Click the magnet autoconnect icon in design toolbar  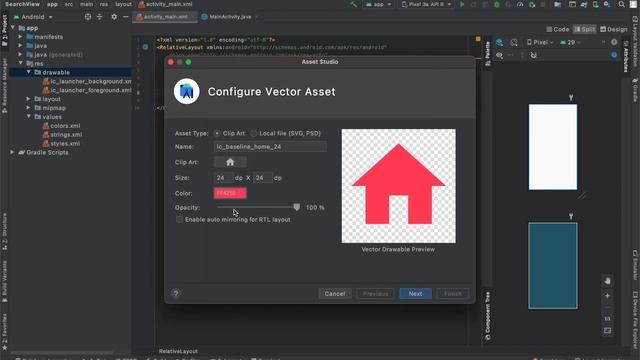click(x=533, y=55)
